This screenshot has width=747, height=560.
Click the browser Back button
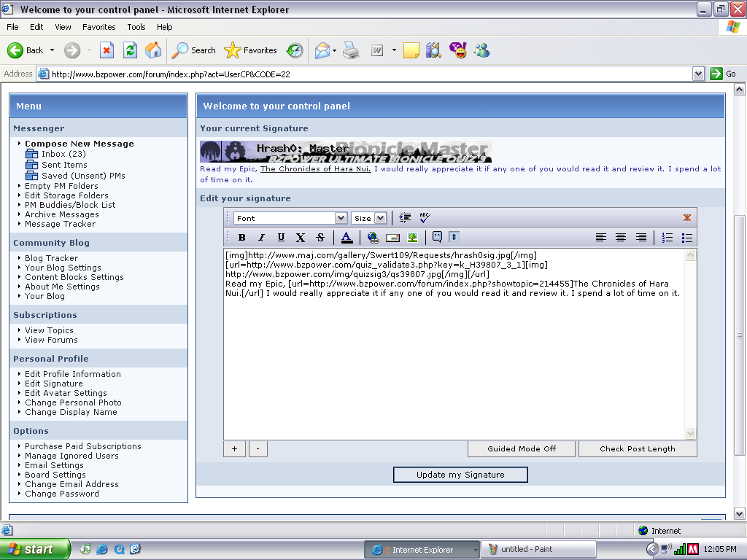click(x=26, y=50)
